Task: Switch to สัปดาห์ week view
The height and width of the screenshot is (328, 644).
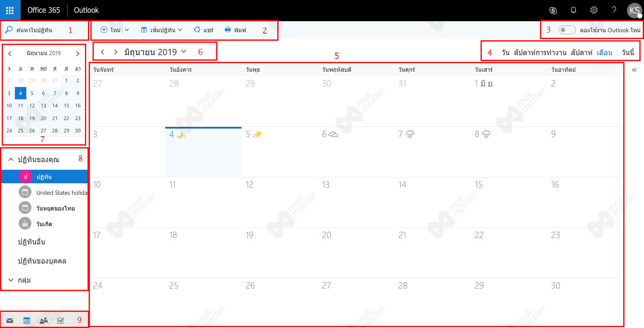Action: pos(582,53)
